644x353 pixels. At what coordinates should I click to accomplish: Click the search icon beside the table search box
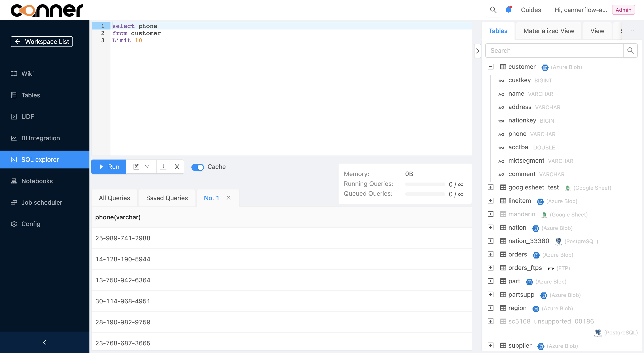click(x=631, y=50)
